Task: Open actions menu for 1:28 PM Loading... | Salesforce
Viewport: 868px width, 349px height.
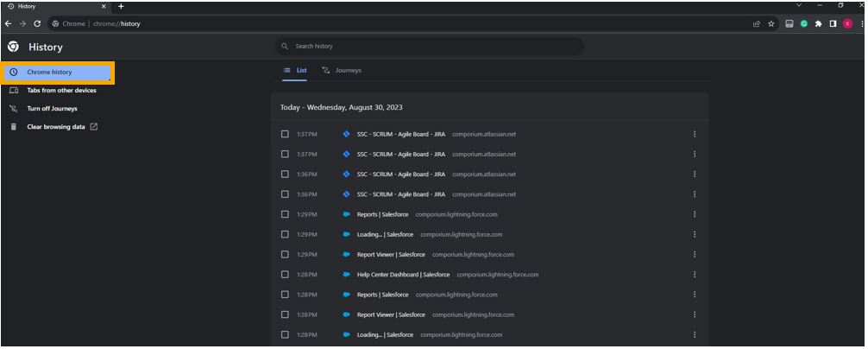Action: [x=695, y=334]
